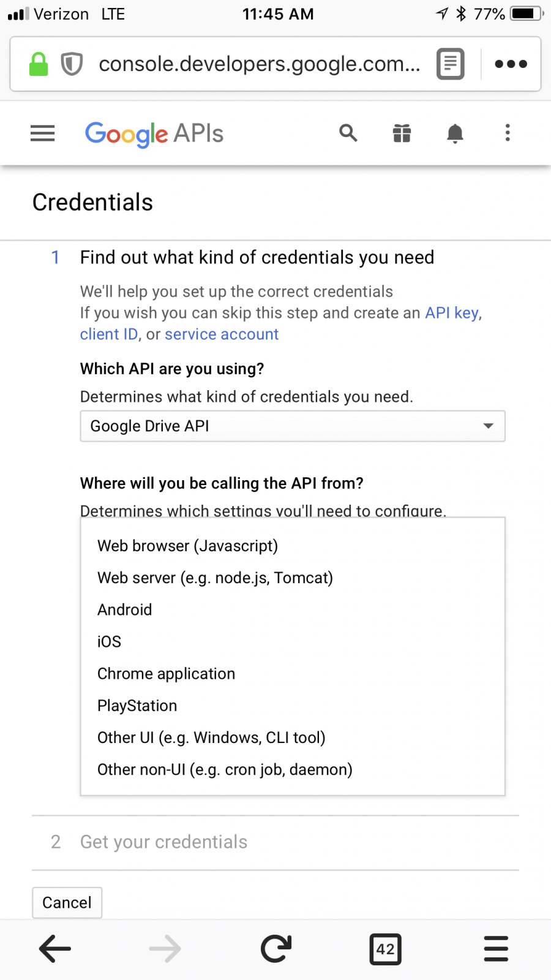Image resolution: width=551 pixels, height=980 pixels.
Task: Tap the search magnifier icon
Action: 348,133
